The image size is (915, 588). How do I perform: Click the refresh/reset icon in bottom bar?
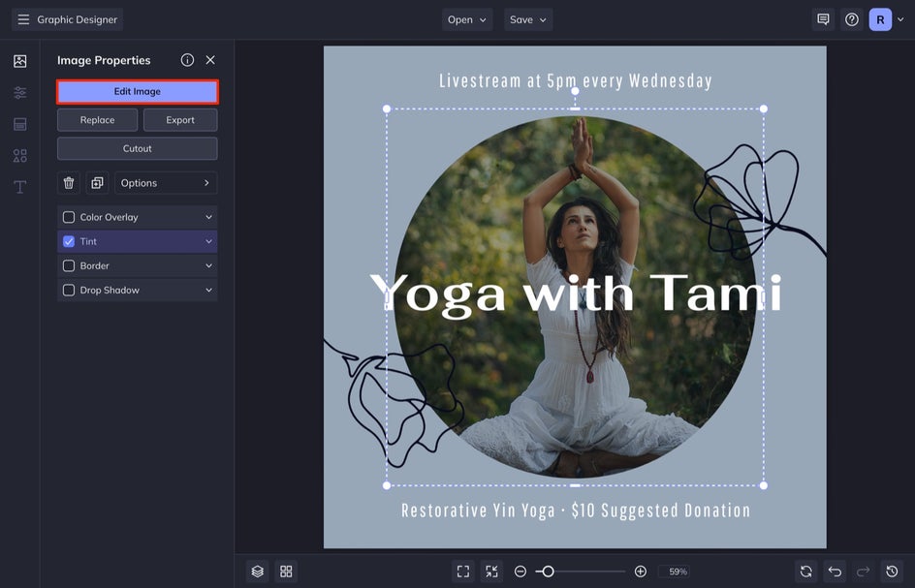[x=806, y=572]
